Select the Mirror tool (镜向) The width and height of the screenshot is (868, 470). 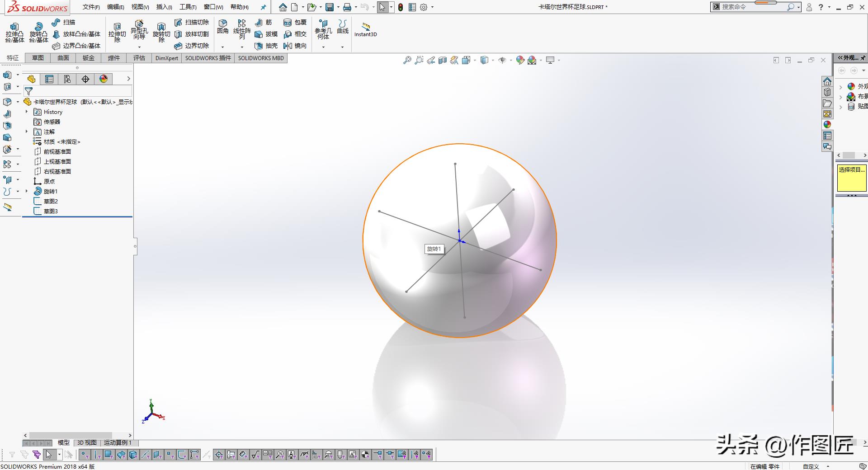click(x=295, y=46)
